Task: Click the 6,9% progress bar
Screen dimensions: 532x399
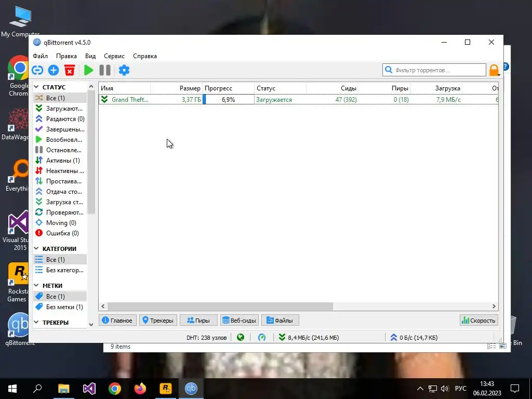Action: pos(229,99)
